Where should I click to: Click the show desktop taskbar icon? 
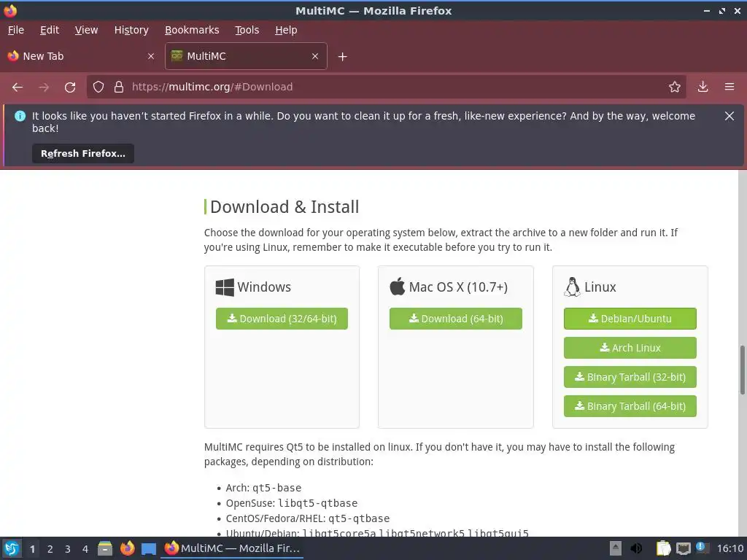(149, 549)
